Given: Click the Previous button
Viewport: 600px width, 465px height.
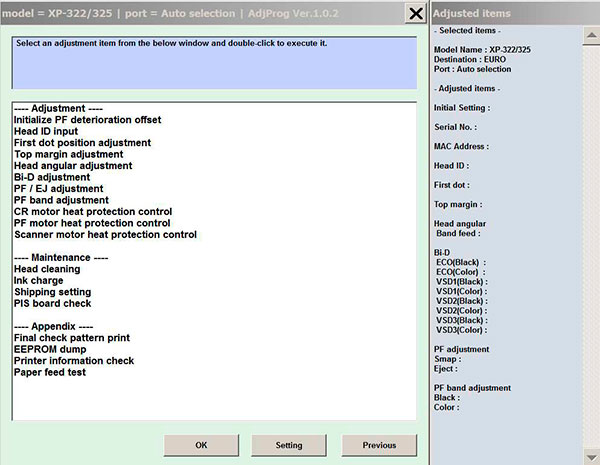Looking at the screenshot, I should 379,445.
